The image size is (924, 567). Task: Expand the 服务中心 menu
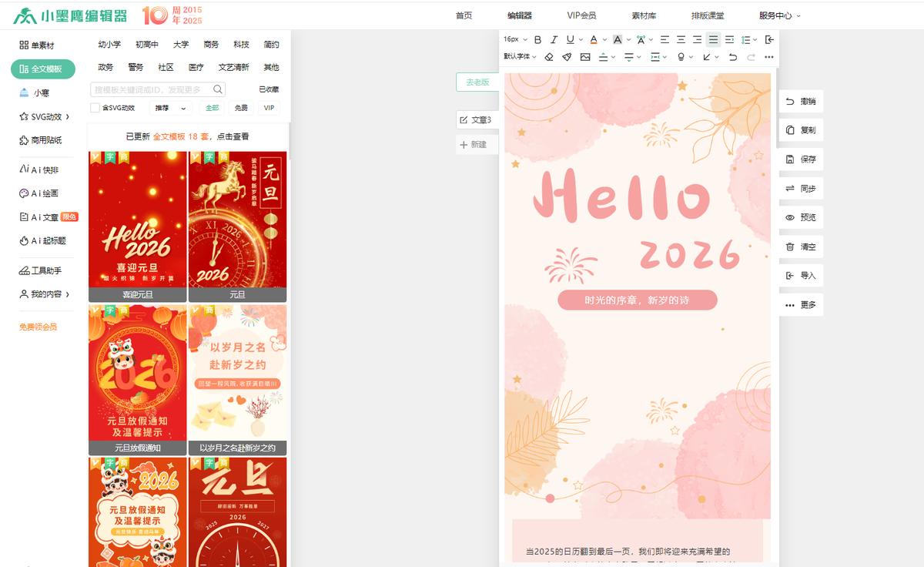pyautogui.click(x=780, y=15)
